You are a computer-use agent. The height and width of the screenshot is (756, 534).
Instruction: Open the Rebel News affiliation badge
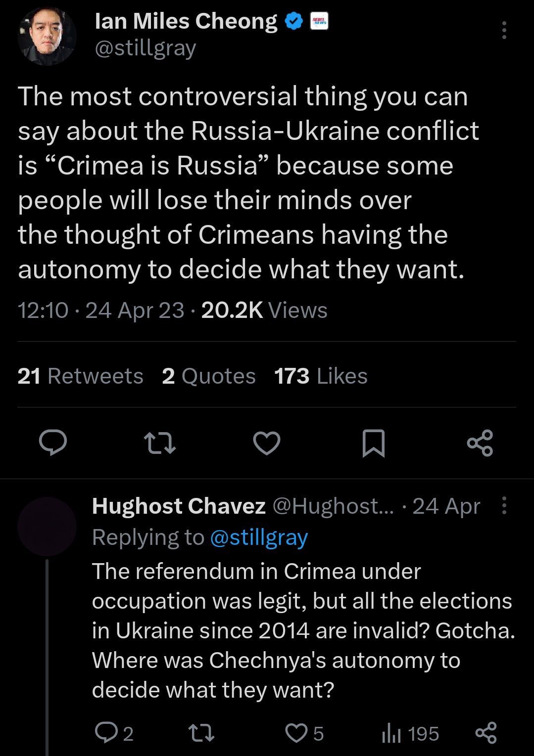click(x=316, y=21)
